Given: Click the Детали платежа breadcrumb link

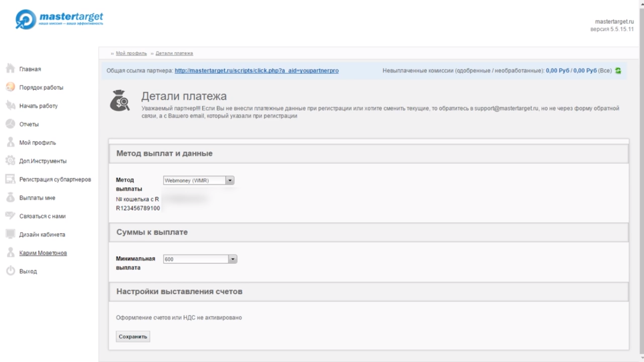Looking at the screenshot, I should click(x=174, y=53).
